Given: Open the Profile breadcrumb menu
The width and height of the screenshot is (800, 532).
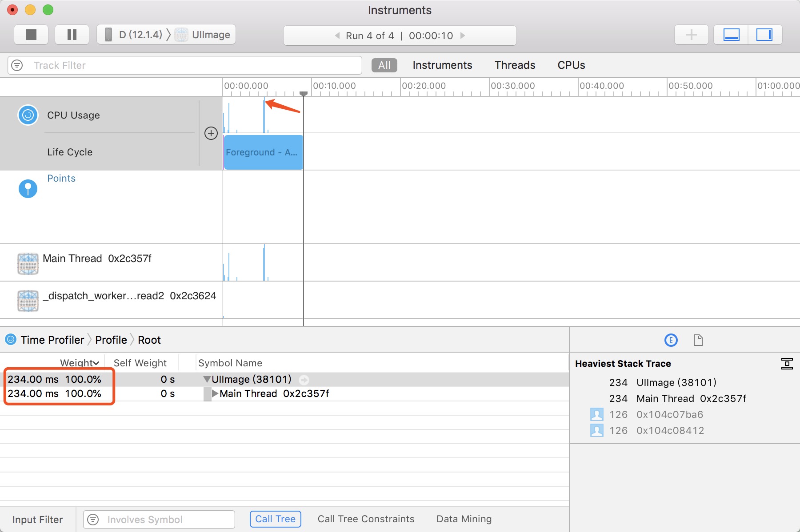Looking at the screenshot, I should (111, 340).
